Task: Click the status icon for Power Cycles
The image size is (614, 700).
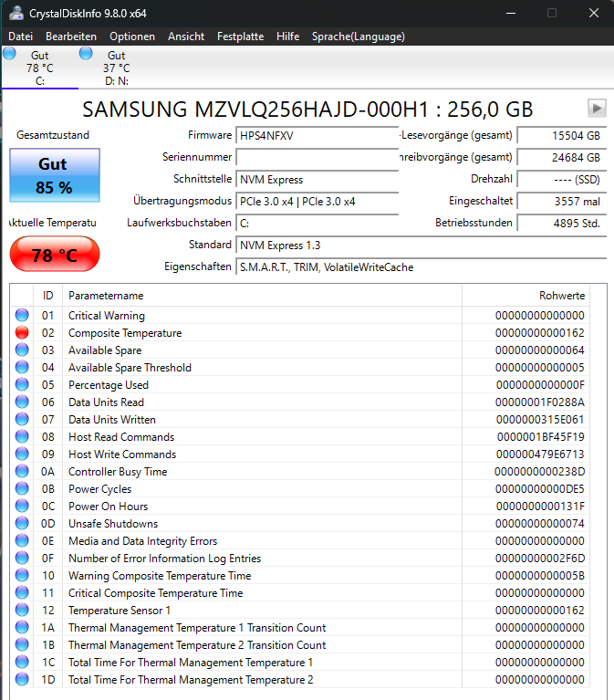Action: (22, 489)
